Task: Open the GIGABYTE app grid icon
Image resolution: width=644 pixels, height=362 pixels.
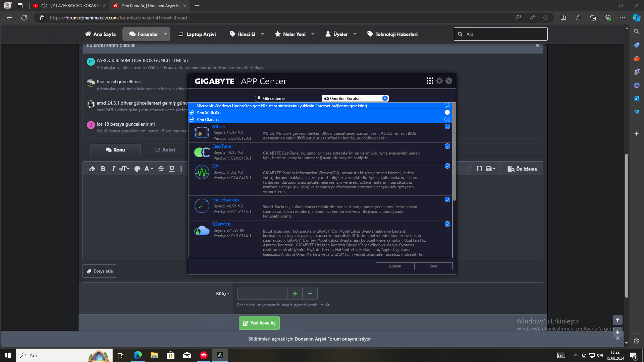Action: pos(430,81)
